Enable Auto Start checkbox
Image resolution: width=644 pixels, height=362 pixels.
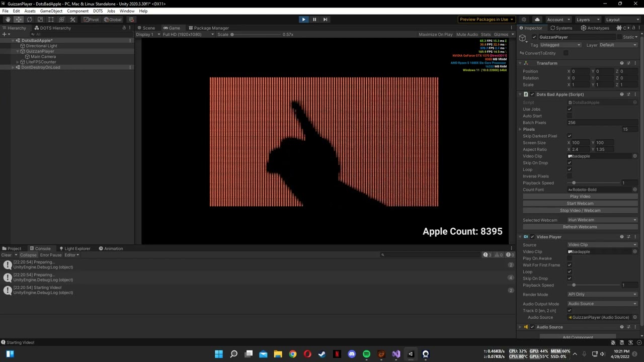click(570, 116)
